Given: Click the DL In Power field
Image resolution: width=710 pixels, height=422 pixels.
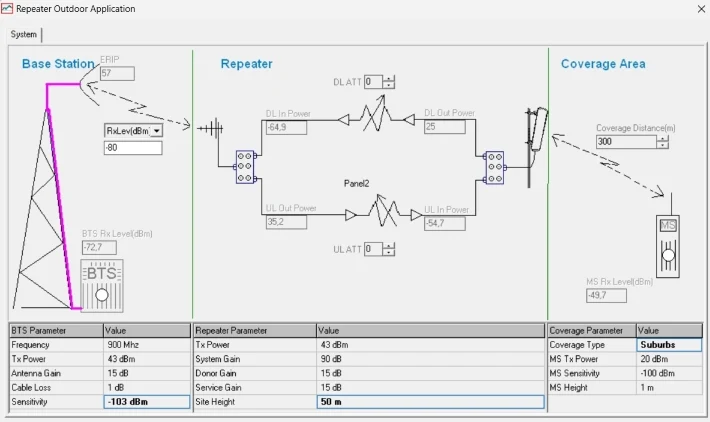Looking at the screenshot, I should click(x=286, y=127).
